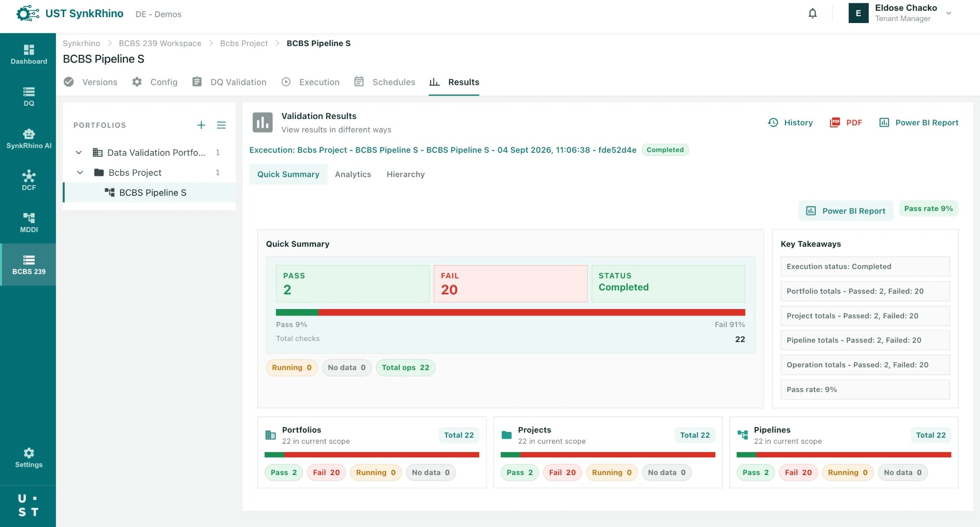The width and height of the screenshot is (980, 527).
Task: Select the Results tab
Action: click(454, 82)
